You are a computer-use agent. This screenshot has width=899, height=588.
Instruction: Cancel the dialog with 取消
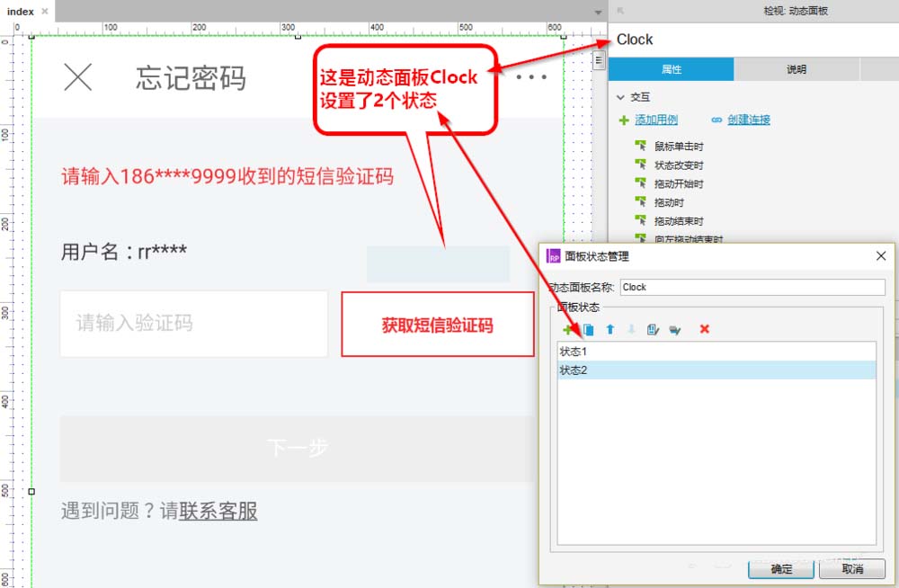click(x=852, y=569)
